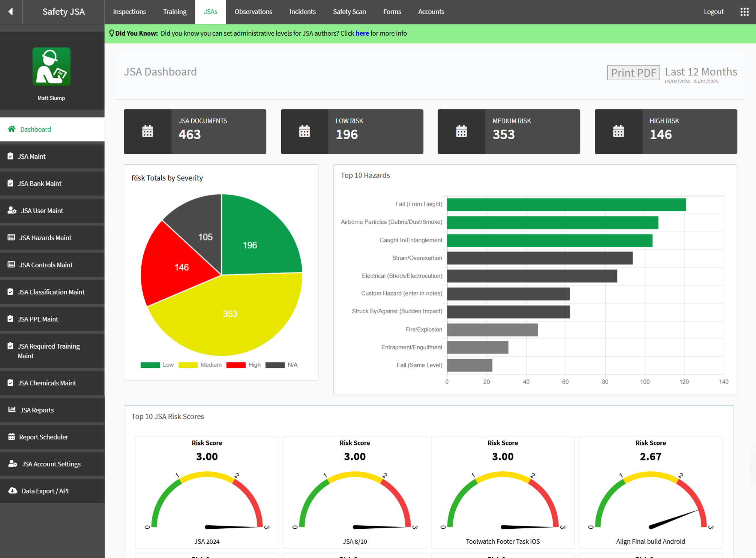Open the Safety Scan tab
The width and height of the screenshot is (756, 558).
tap(349, 12)
